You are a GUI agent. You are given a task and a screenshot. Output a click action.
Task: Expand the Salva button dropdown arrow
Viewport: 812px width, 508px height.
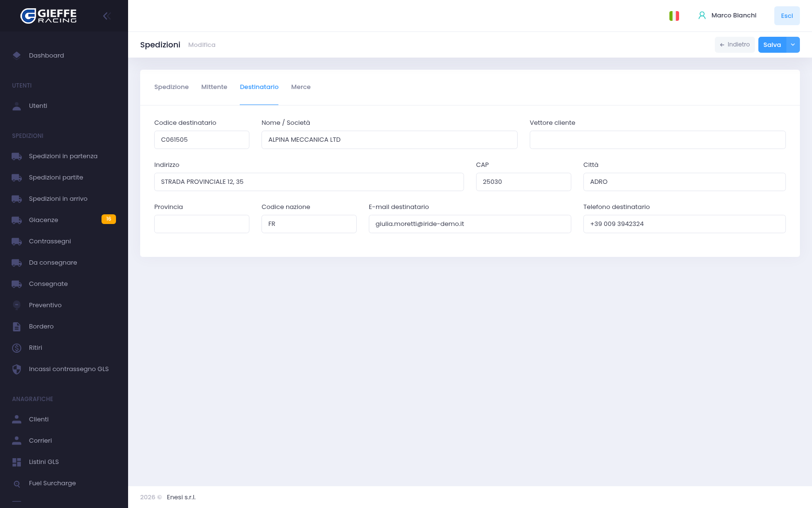793,45
